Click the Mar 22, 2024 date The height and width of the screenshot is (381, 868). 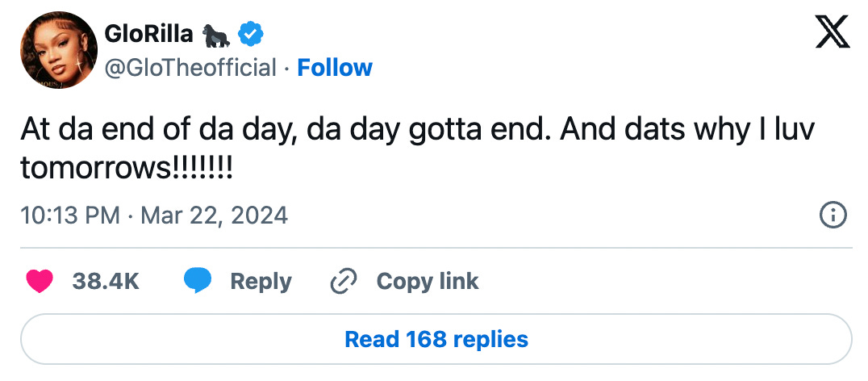coord(214,216)
